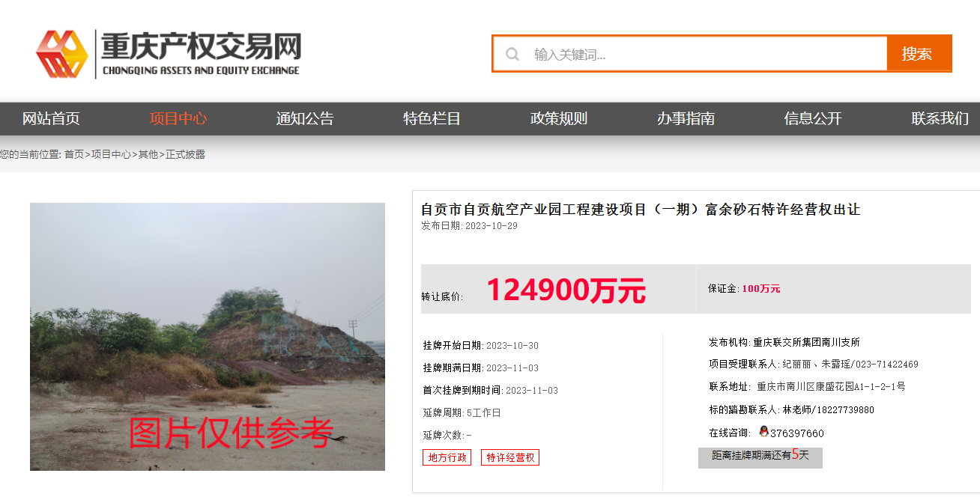Screen dimensions: 980x503
Task: Select 信息公开 in the navigation bar
Action: click(813, 118)
